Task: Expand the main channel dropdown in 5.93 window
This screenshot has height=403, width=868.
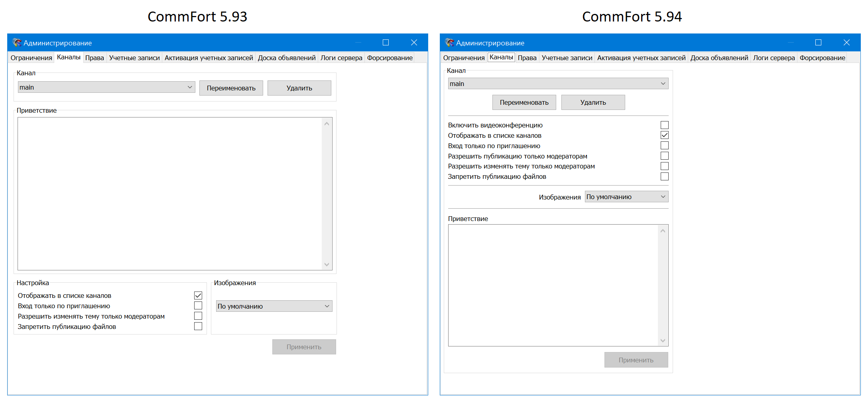Action: point(106,87)
